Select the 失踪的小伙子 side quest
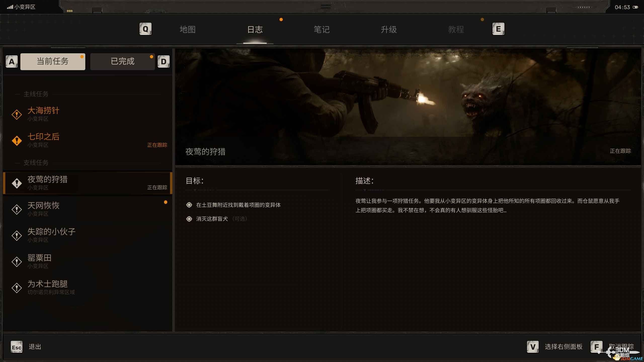Screen dimensions: 644x362 [51, 232]
